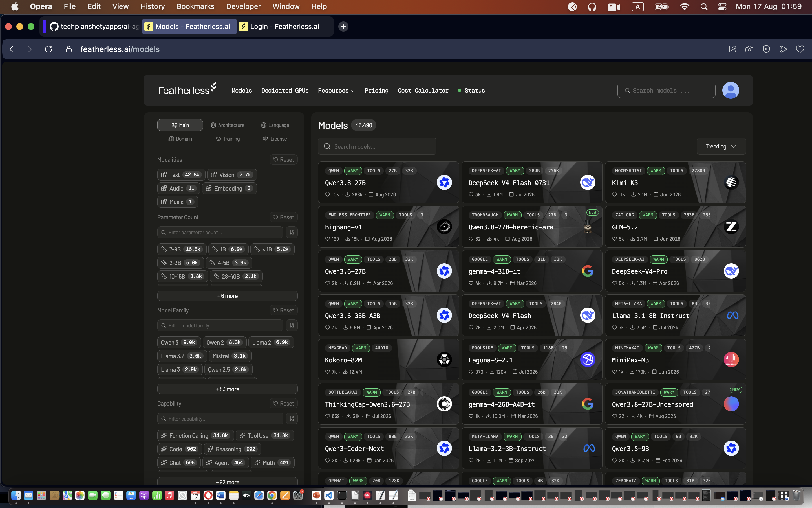This screenshot has height=508, width=812.
Task: Reload the Featherless models page
Action: (x=48, y=49)
